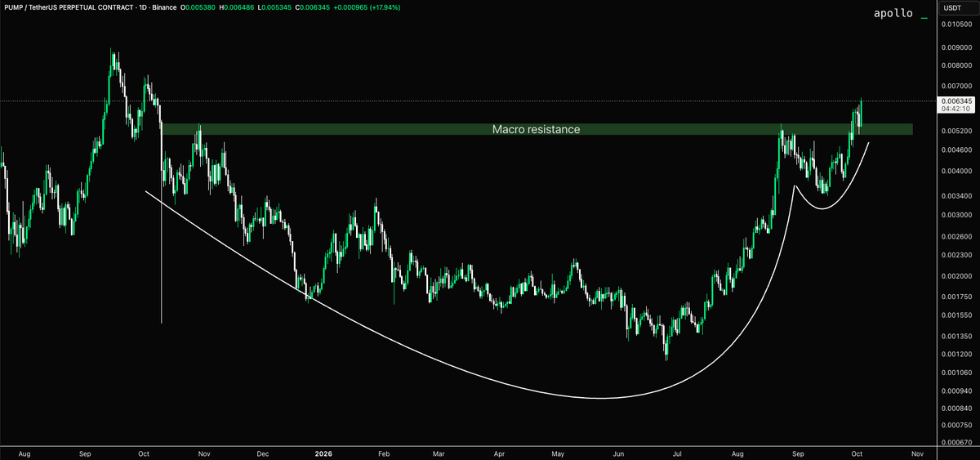Click the candle countdown 04:42:10
Image resolution: width=980 pixels, height=460 pixels.
pos(955,109)
